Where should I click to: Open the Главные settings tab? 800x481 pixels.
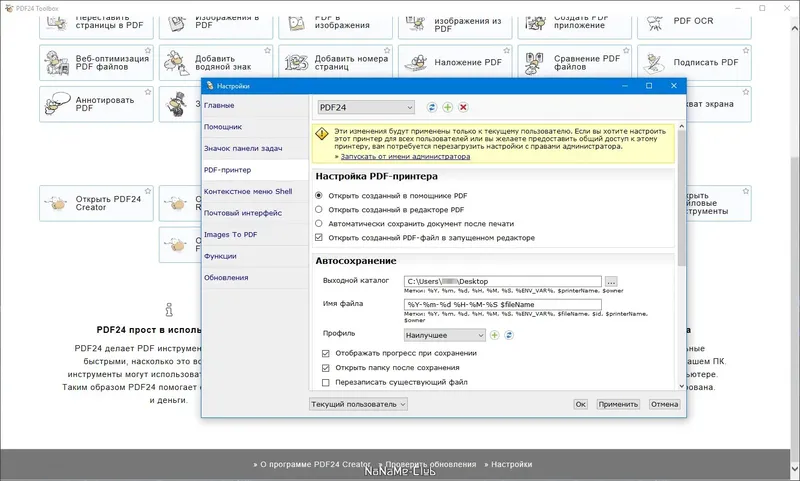coord(255,105)
